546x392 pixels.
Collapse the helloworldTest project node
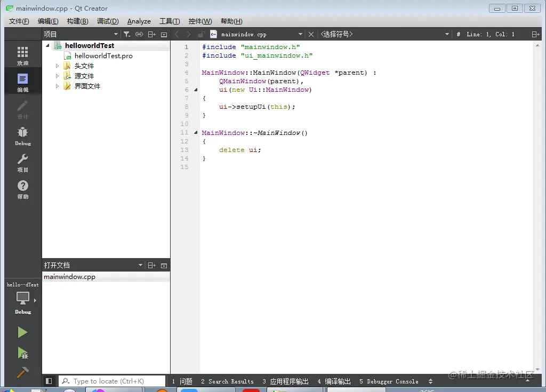coord(47,46)
